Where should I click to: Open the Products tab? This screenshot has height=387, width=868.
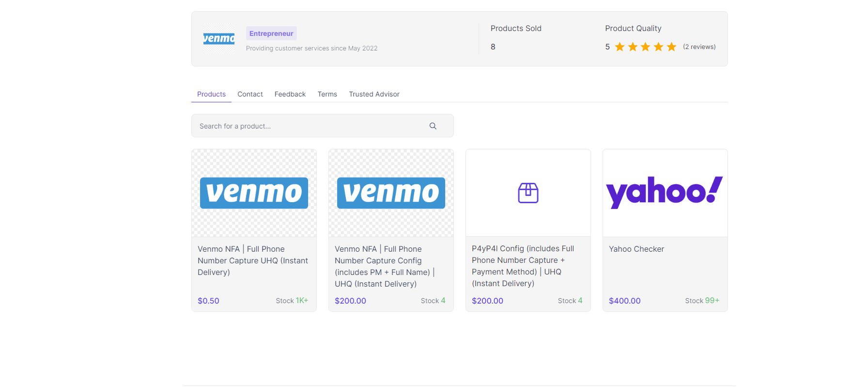tap(211, 94)
